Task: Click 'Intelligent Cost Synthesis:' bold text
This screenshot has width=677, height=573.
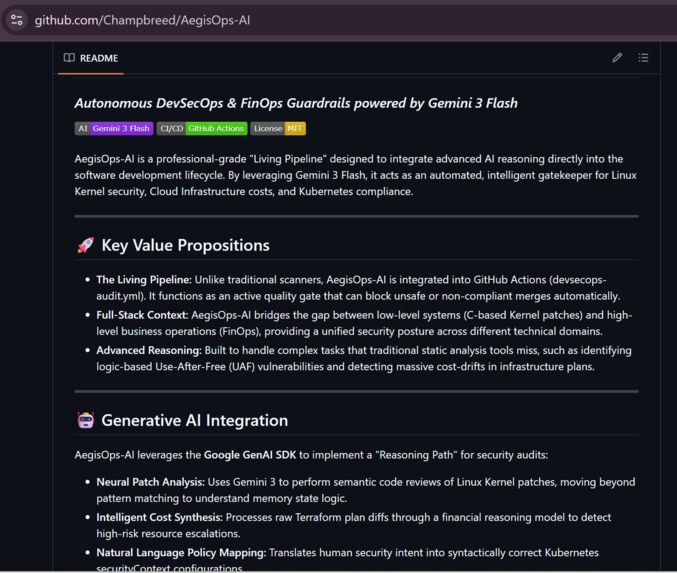Action: coord(159,517)
